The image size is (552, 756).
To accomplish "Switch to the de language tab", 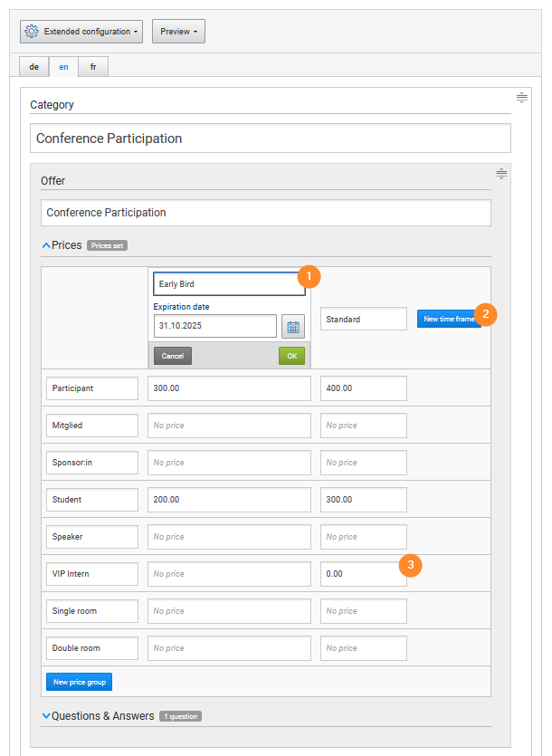I will pos(33,66).
